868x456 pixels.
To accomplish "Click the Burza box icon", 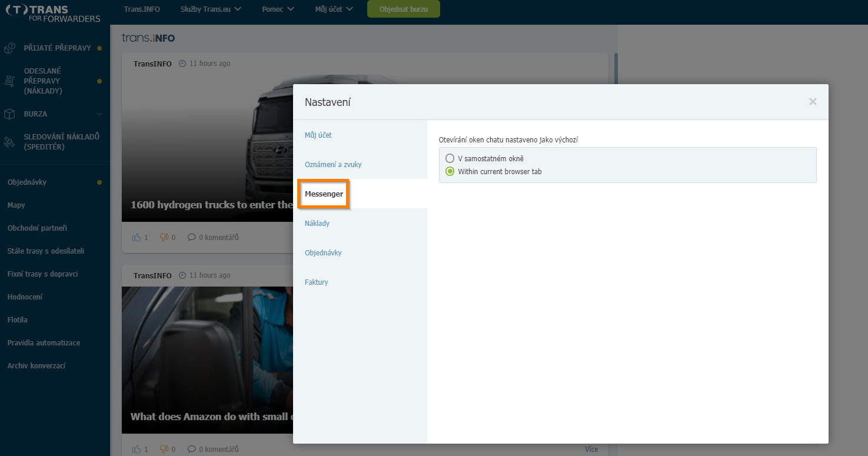I will coord(9,114).
